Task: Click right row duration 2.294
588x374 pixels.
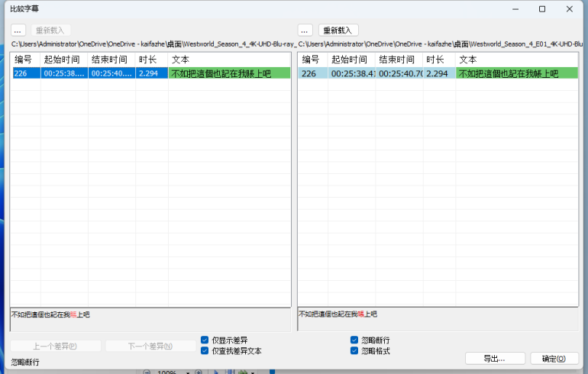Action: click(x=439, y=73)
